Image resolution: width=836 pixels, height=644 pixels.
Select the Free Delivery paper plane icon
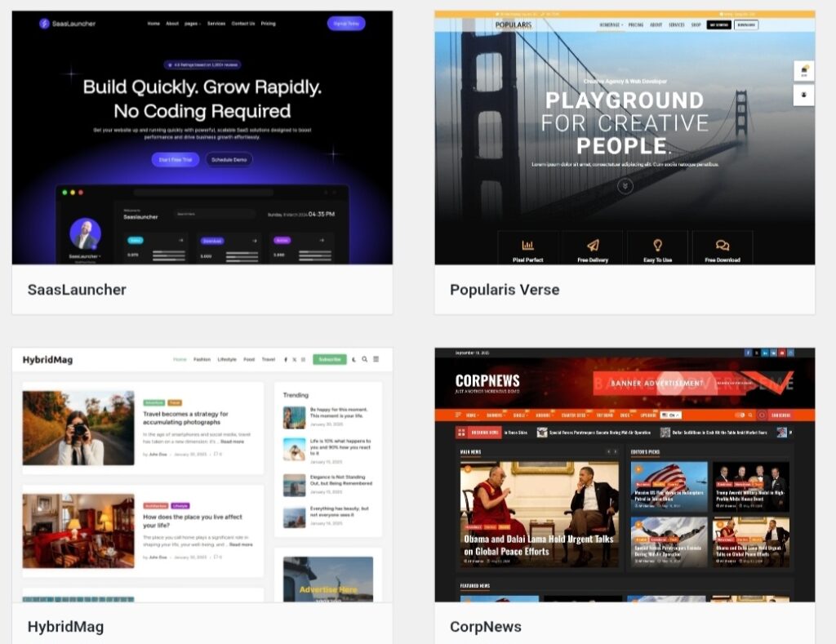point(592,245)
